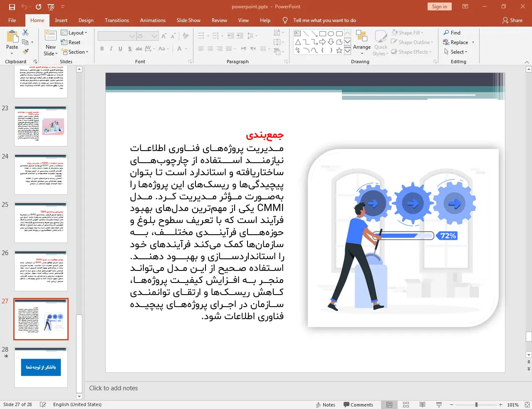Image resolution: width=532 pixels, height=409 pixels.
Task: Open the Layout dropdown
Action: pos(74,32)
